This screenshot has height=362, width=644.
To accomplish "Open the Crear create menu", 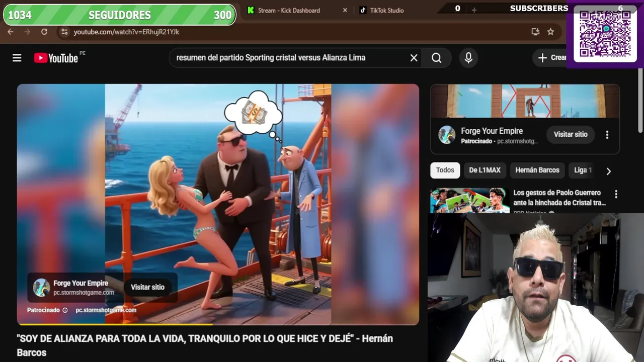I will pyautogui.click(x=552, y=58).
